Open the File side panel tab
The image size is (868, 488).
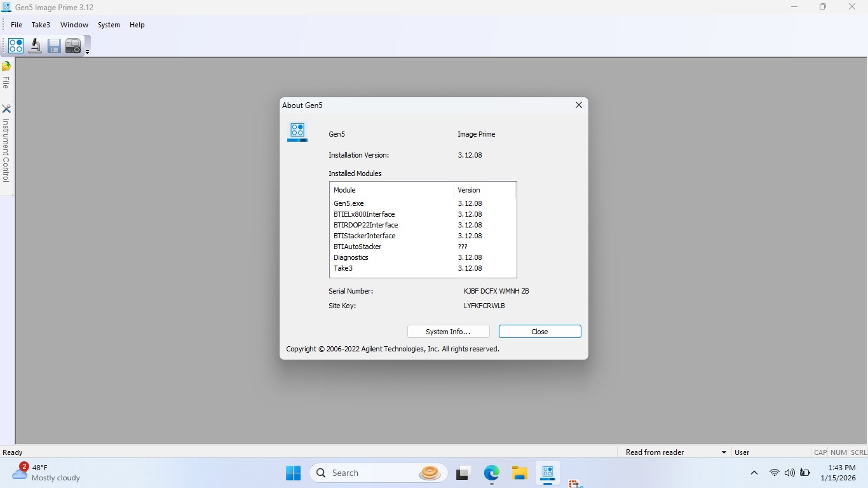click(x=6, y=76)
